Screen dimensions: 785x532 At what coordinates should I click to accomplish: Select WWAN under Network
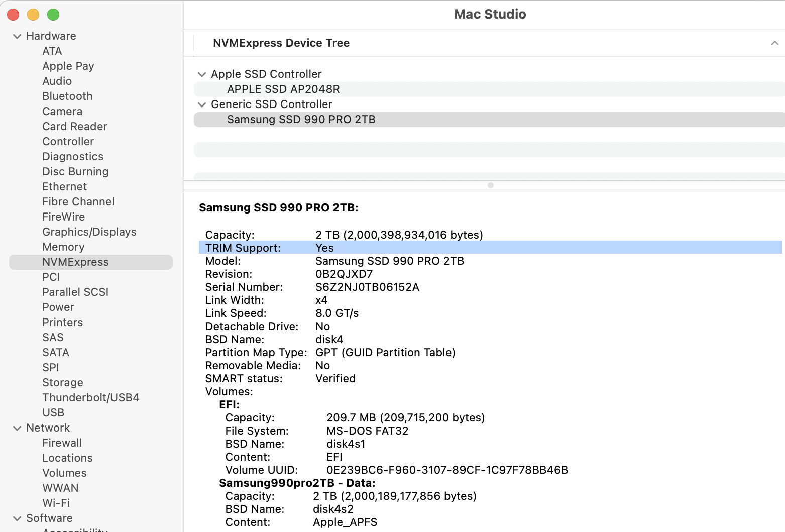pos(61,488)
